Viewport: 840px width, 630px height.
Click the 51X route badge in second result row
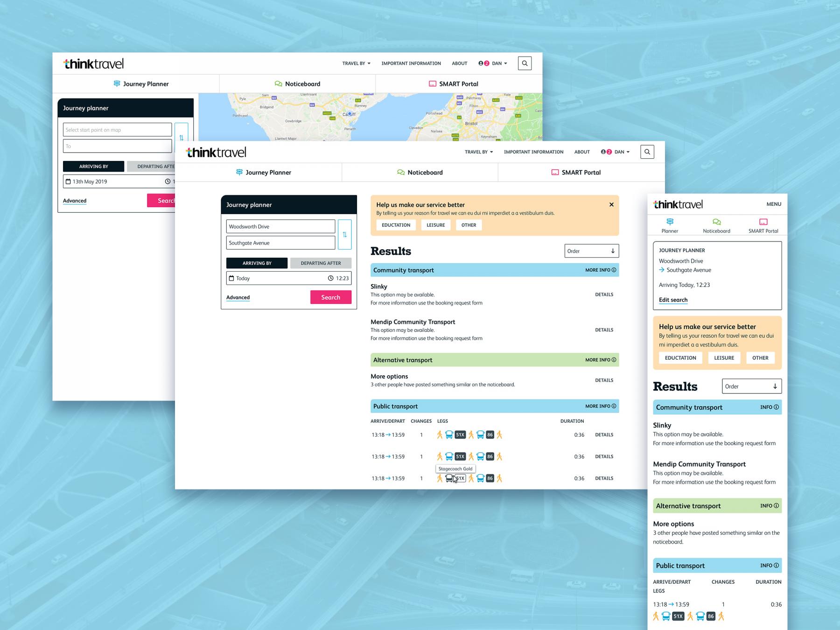pos(460,456)
